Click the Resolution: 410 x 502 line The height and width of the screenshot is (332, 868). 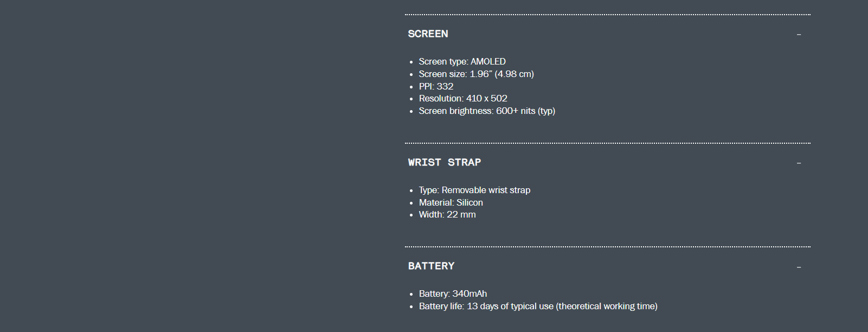463,98
